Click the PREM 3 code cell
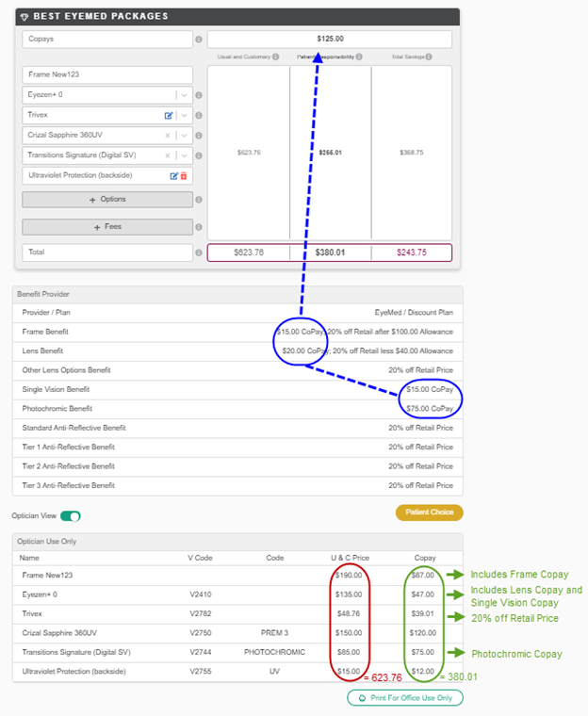This screenshot has height=716, width=588. (274, 633)
